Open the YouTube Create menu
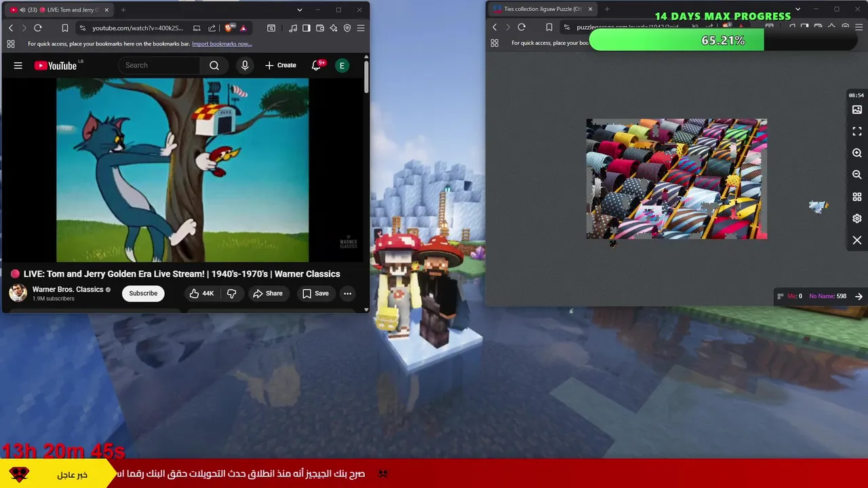Screen dimensions: 868x488 pos(281,65)
